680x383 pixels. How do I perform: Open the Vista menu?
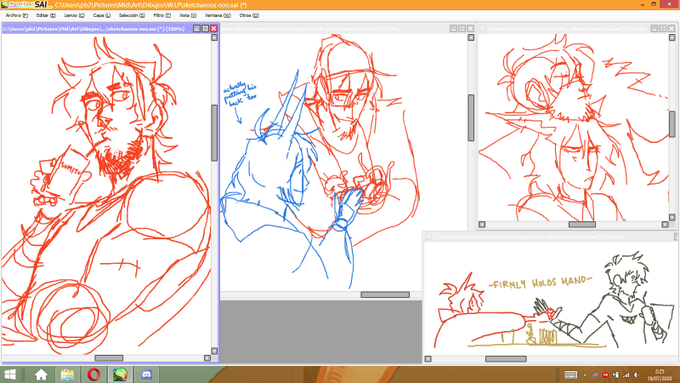(187, 15)
